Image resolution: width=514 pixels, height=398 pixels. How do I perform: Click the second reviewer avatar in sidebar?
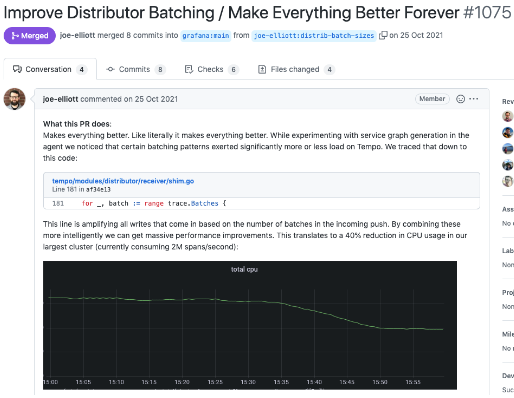(x=508, y=133)
